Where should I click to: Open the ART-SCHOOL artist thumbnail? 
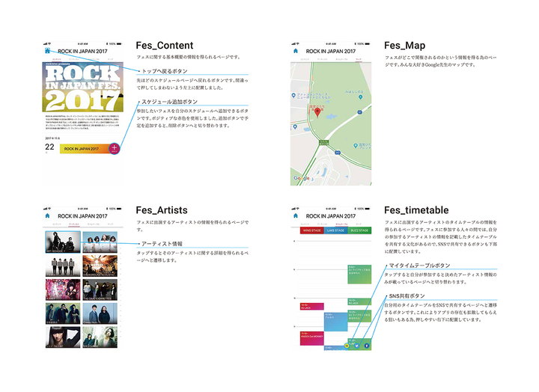pos(63,242)
